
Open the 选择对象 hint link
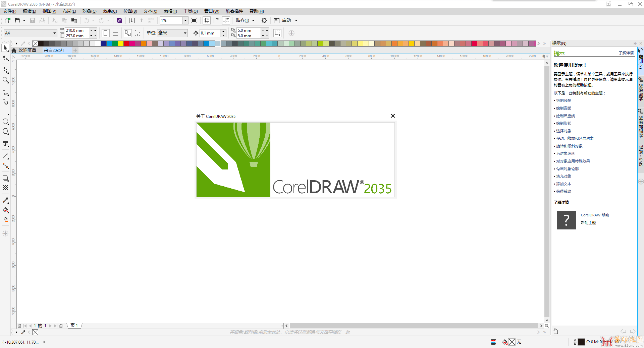(x=563, y=131)
